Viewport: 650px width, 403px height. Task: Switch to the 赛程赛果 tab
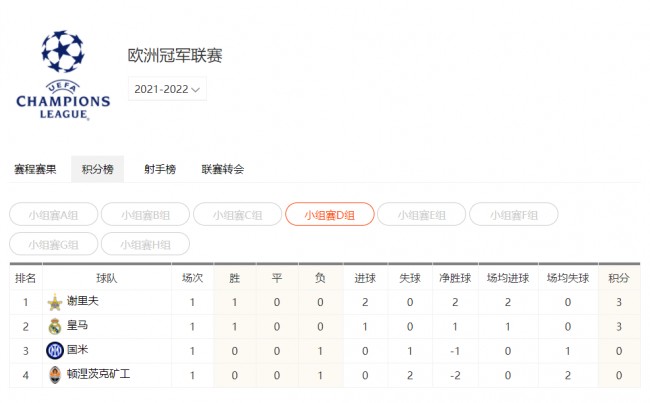[35, 169]
